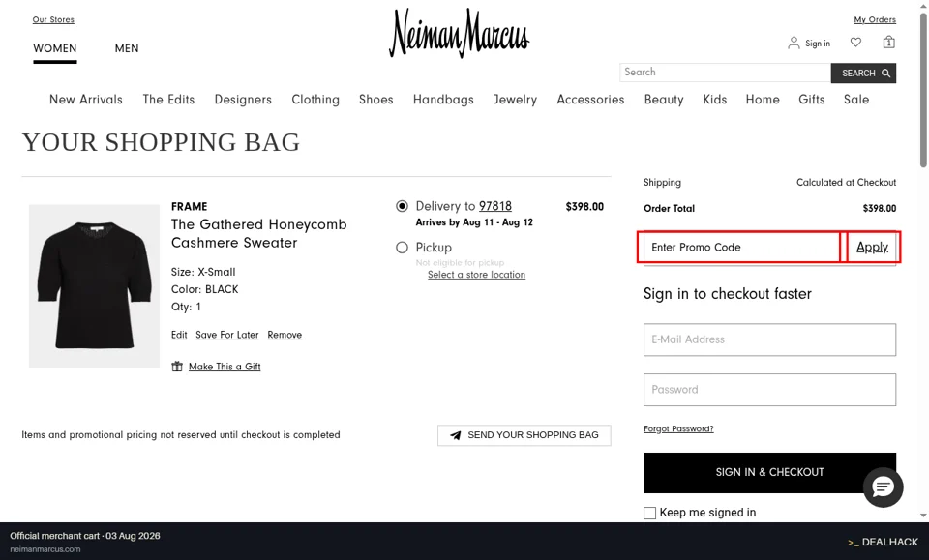Image resolution: width=929 pixels, height=560 pixels.
Task: Open Our Stores link
Action: click(x=53, y=19)
